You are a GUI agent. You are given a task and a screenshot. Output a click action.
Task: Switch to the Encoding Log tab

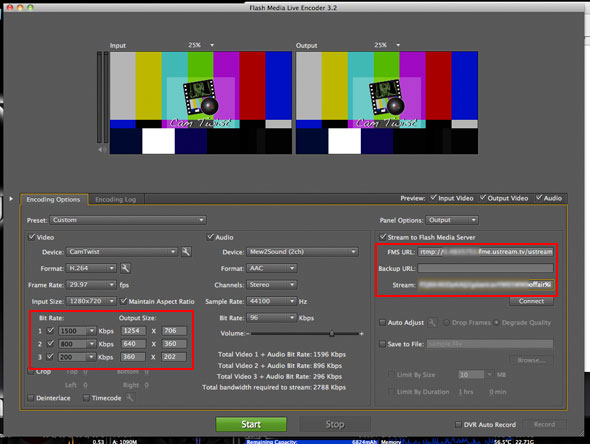(x=116, y=199)
